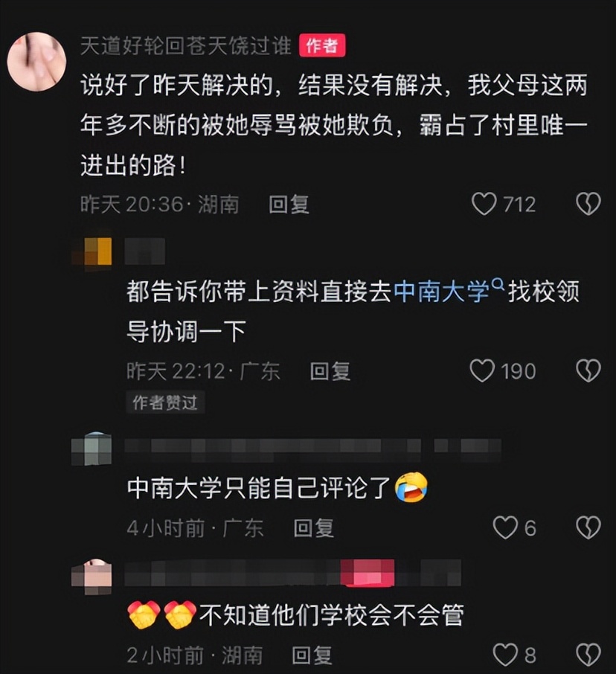Dislike the author's top comment

[x=588, y=204]
